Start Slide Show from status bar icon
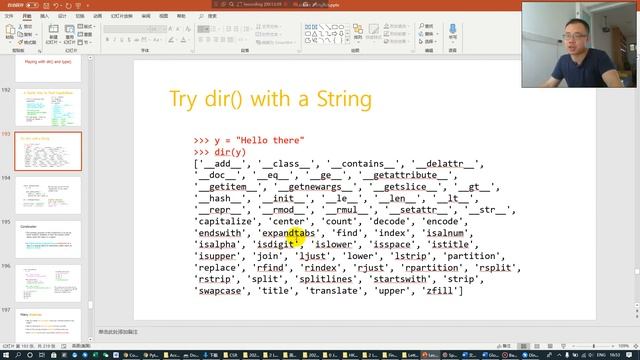The width and height of the screenshot is (640, 360). pos(564,346)
